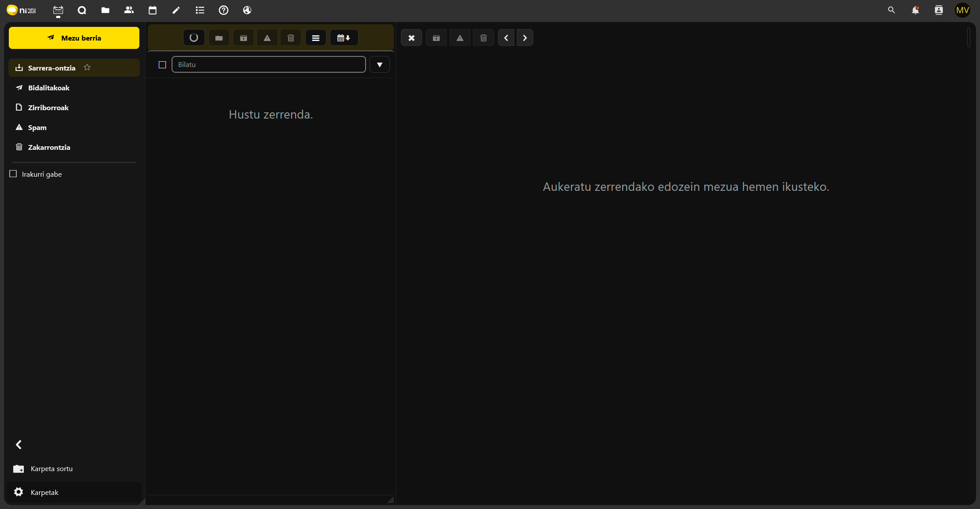Open the hamburger more-actions menu in list toolbar
Screen dimensions: 980x509
[315, 38]
